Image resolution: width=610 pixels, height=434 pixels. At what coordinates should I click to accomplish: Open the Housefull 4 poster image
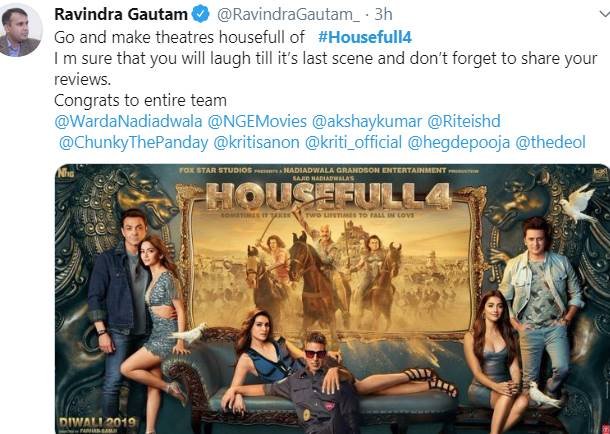click(x=332, y=299)
